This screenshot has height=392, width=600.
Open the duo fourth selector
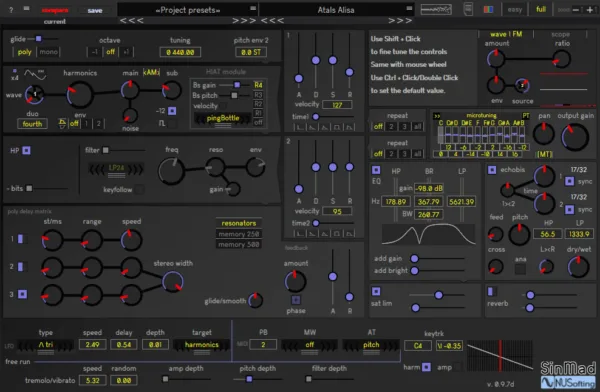click(x=32, y=124)
